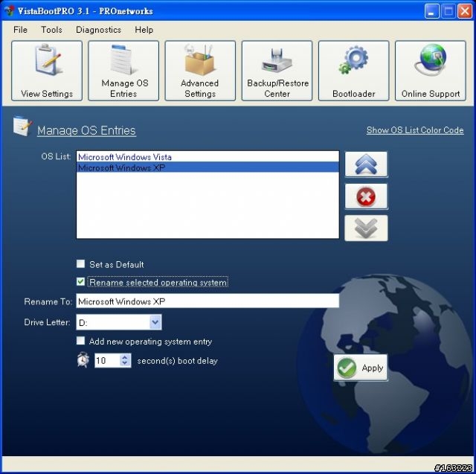Image resolution: width=476 pixels, height=474 pixels.
Task: Open View Settings clipboard toolbar button
Action: (x=47, y=71)
